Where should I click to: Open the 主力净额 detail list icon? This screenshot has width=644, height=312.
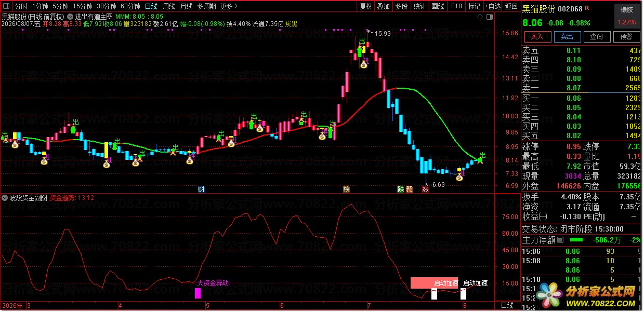(560, 240)
